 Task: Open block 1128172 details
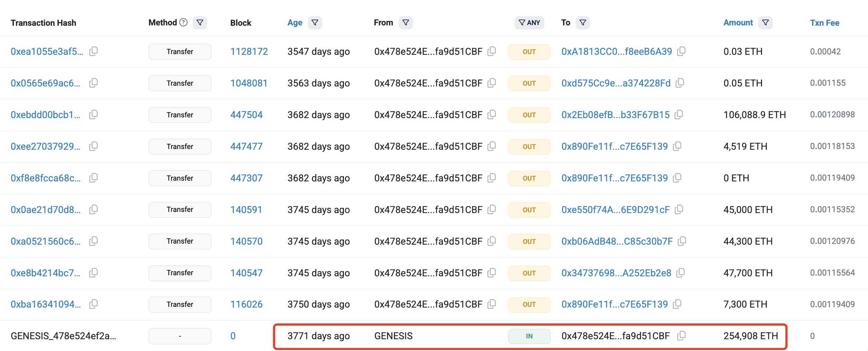click(249, 52)
